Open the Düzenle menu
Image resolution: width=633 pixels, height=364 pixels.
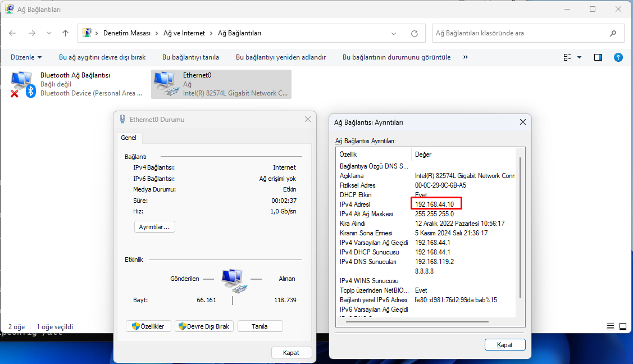click(x=26, y=57)
